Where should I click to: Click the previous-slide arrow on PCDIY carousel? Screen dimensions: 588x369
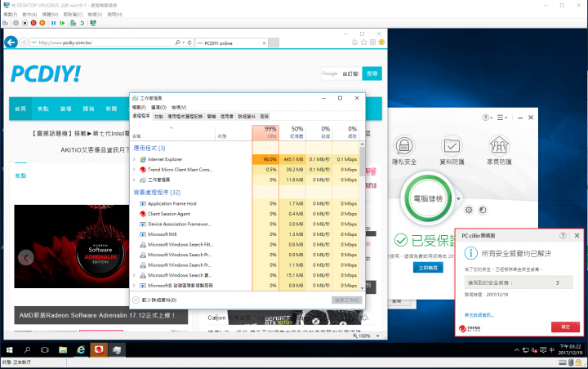click(26, 257)
